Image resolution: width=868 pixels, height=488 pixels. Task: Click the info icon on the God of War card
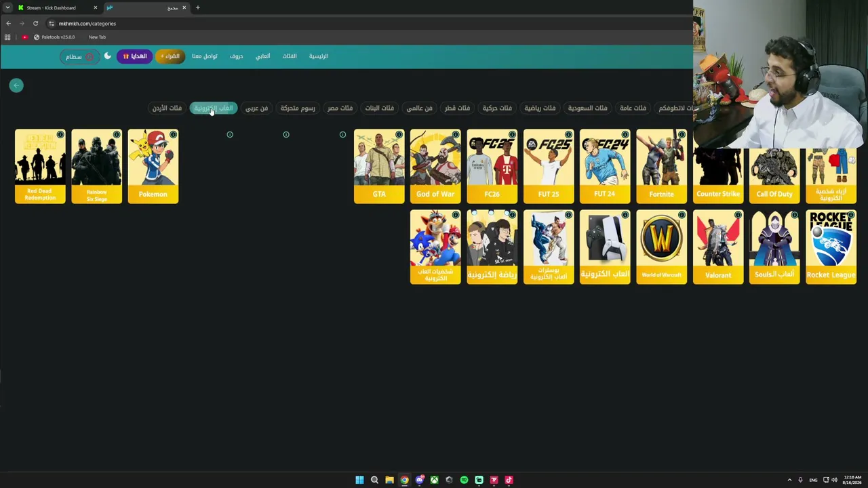pyautogui.click(x=456, y=135)
